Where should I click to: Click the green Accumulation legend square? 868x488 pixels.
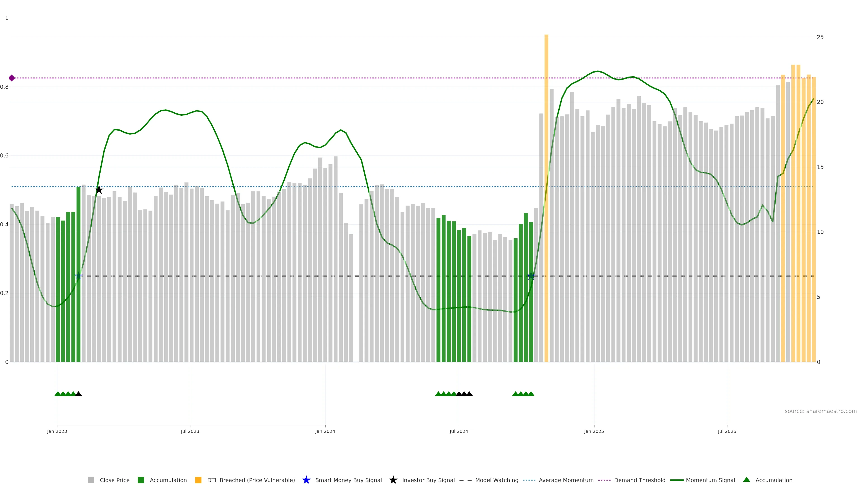coord(141,480)
